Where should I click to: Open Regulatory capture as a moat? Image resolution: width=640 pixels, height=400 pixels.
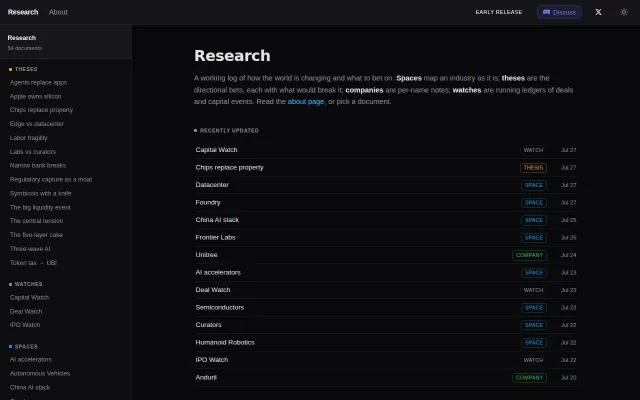tap(51, 179)
